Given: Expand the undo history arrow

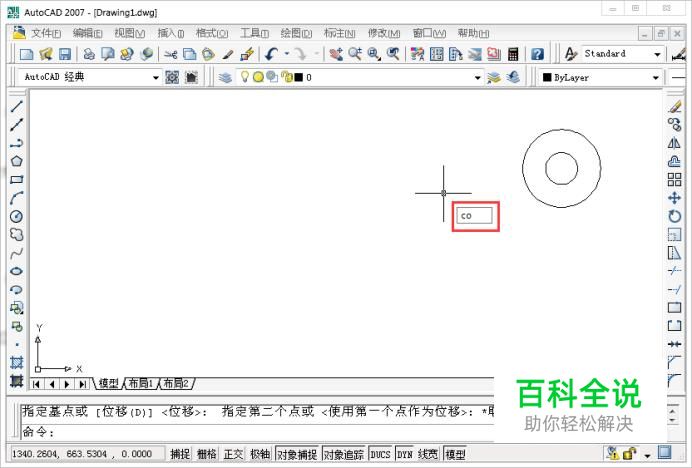Looking at the screenshot, I should (x=287, y=54).
